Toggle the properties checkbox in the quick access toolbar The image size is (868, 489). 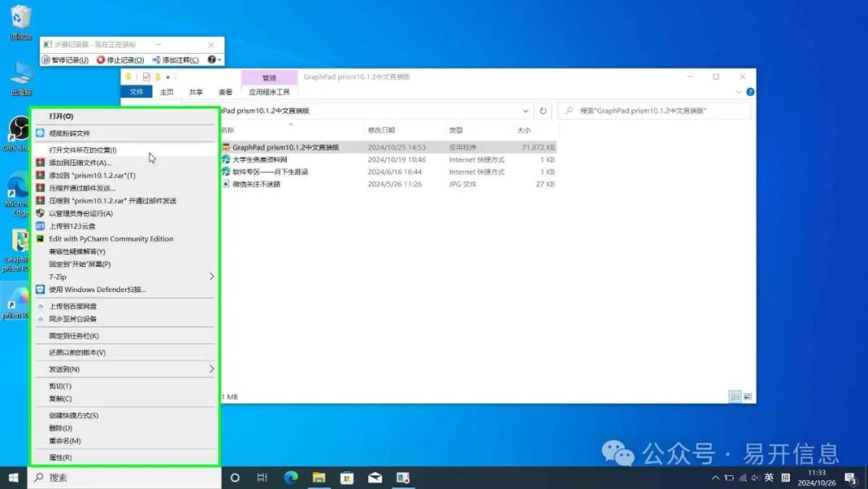[146, 77]
